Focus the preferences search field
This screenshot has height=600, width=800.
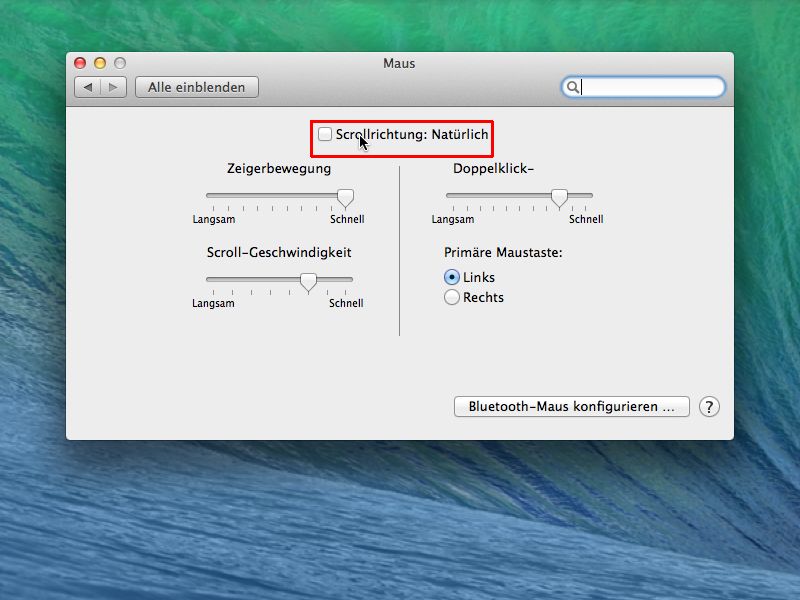click(x=643, y=87)
